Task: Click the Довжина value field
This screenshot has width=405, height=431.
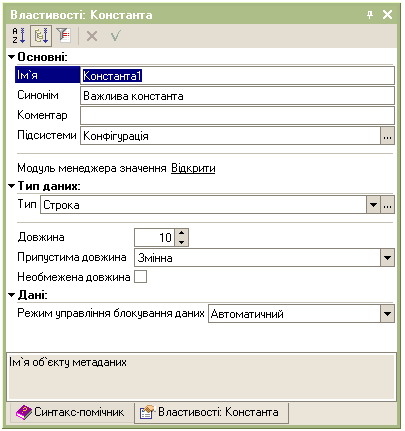Action: coord(154,237)
